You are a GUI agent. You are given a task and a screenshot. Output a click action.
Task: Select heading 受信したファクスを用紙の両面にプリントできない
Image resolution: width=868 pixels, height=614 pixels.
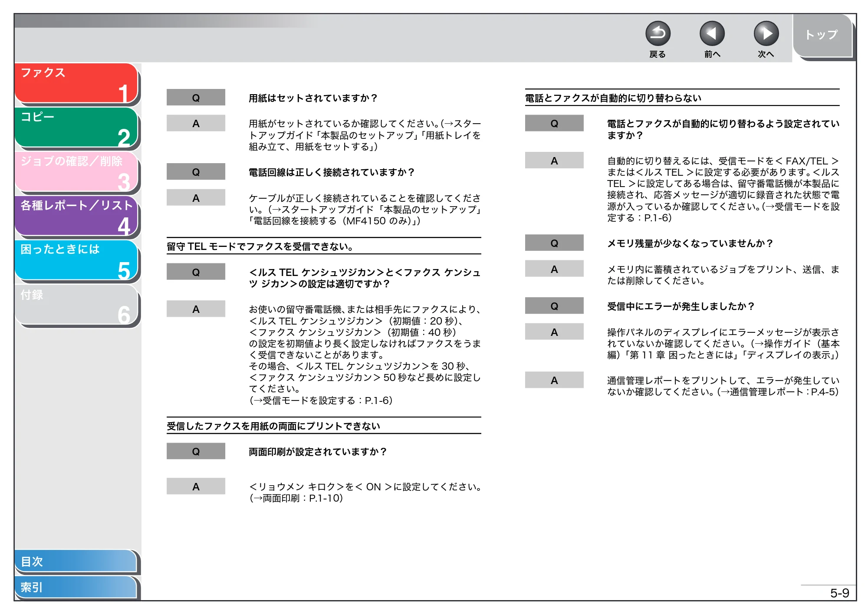(x=273, y=426)
